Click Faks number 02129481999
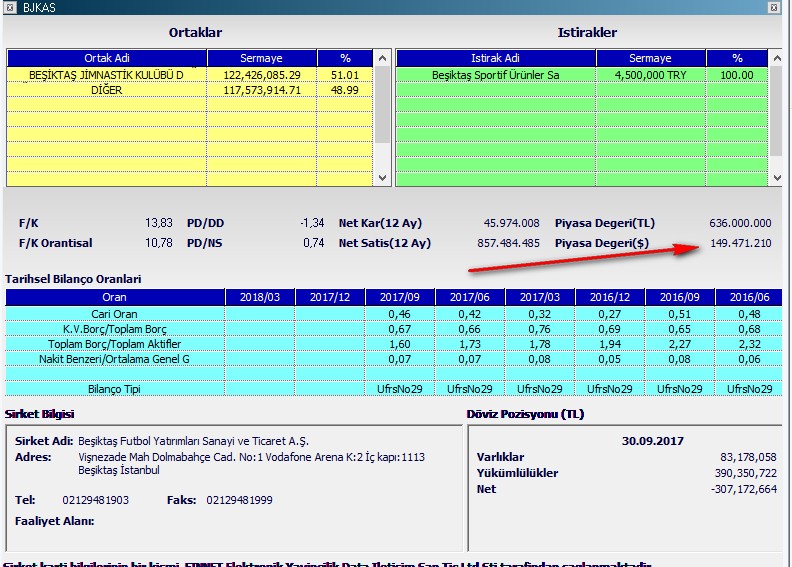Viewport: 792px width, 567px height. click(x=239, y=500)
